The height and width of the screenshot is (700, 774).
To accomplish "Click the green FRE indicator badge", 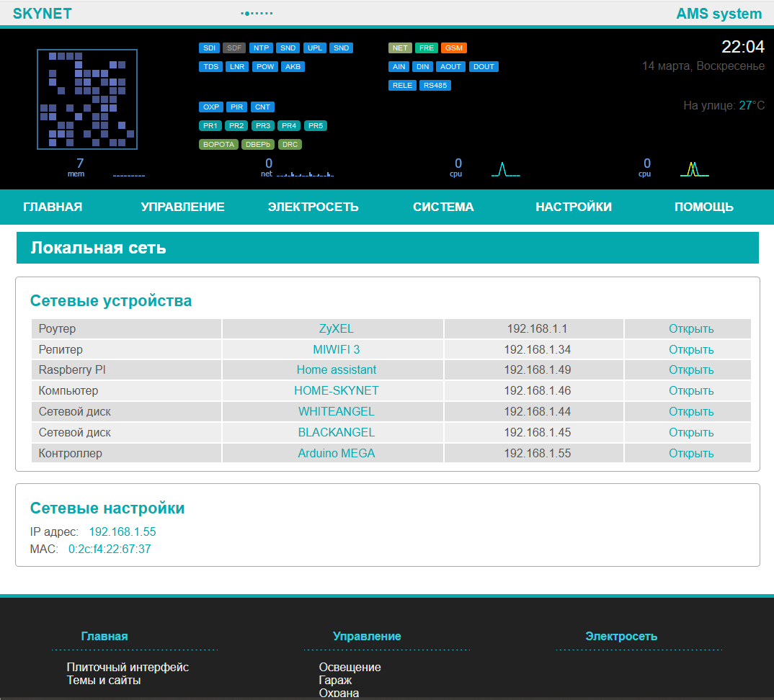I will (x=427, y=48).
